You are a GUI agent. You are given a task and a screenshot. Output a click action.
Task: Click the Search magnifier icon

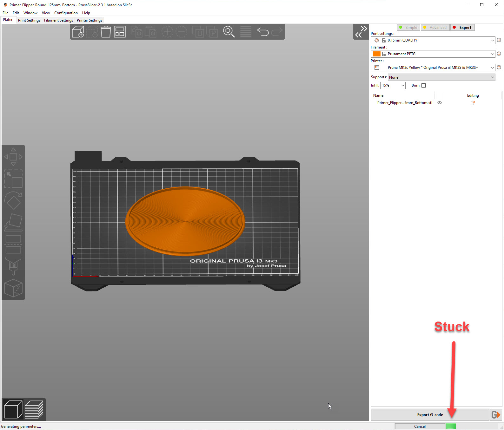[229, 32]
